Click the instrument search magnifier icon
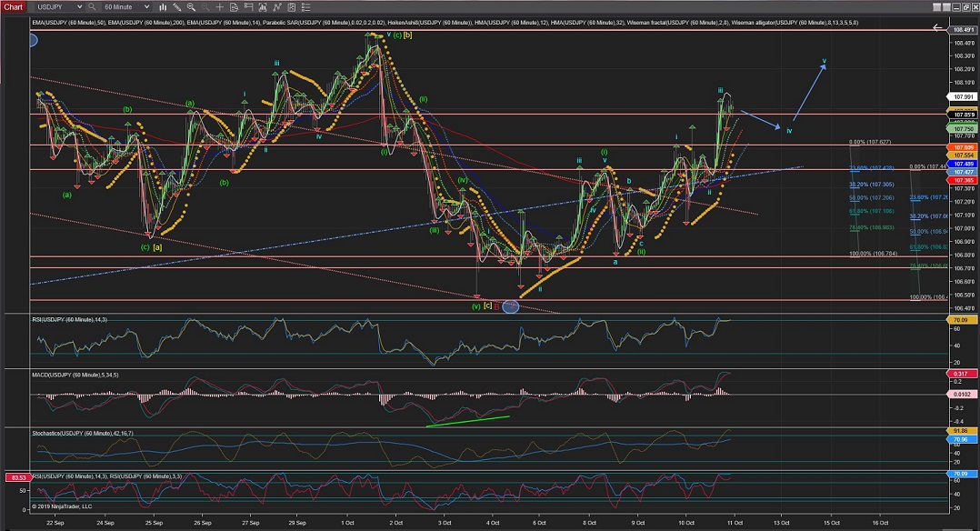Viewport: 980px width, 531px height. (x=91, y=6)
